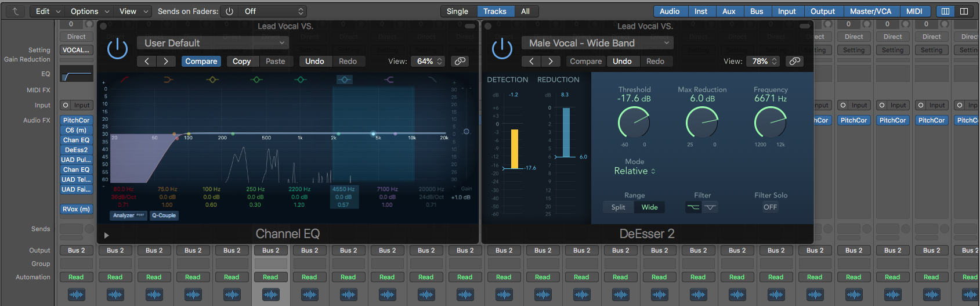This screenshot has height=306, width=980.
Task: Toggle orange low-shelf band icon
Action: [168, 80]
